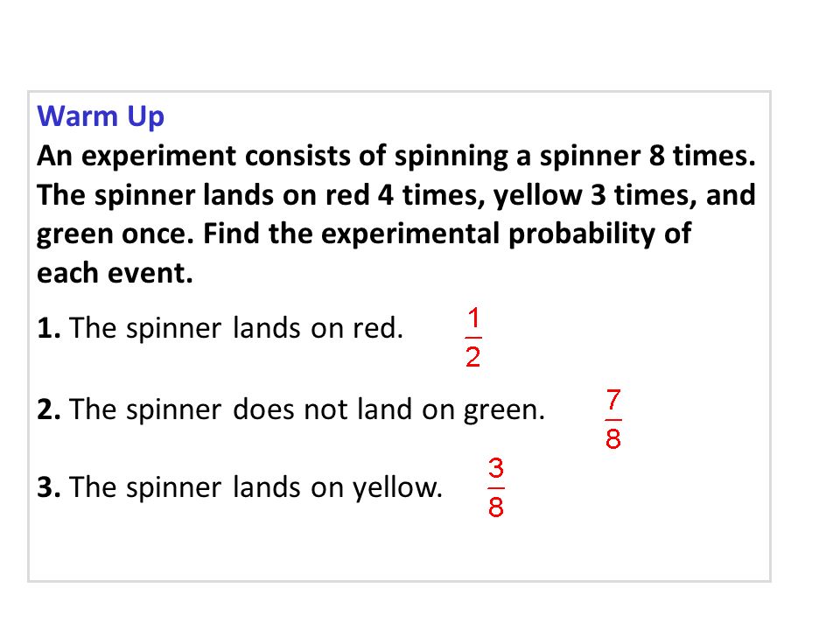Select the red fraction seven eighths
Image resolution: width=840 pixels, height=630 pixels.
pos(613,419)
